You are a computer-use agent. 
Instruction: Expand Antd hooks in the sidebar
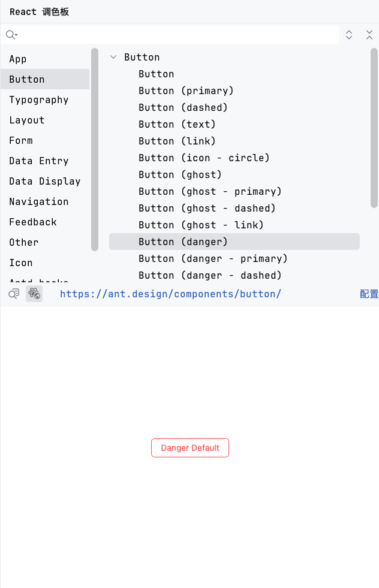[x=38, y=281]
